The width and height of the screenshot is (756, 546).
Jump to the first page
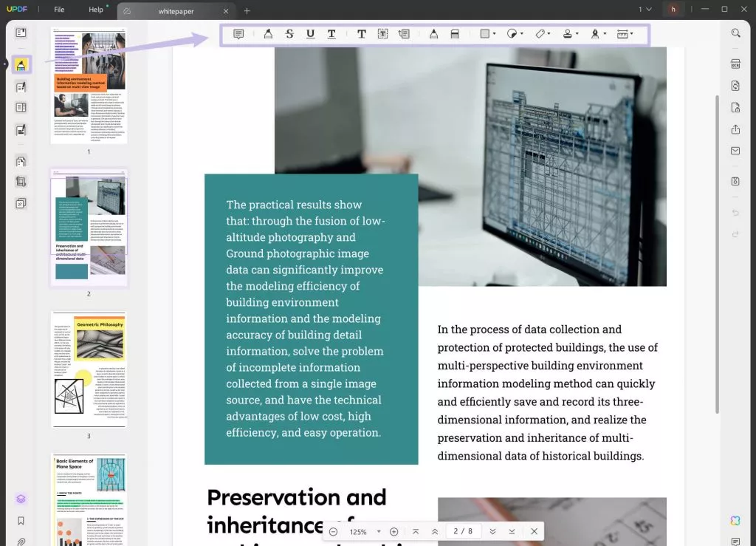point(416,531)
